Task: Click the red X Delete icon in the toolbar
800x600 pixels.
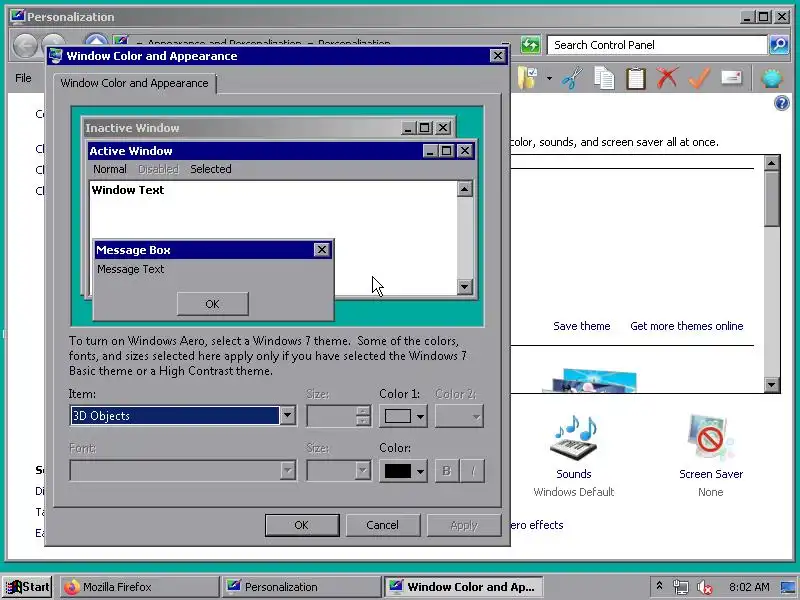Action: 667,78
